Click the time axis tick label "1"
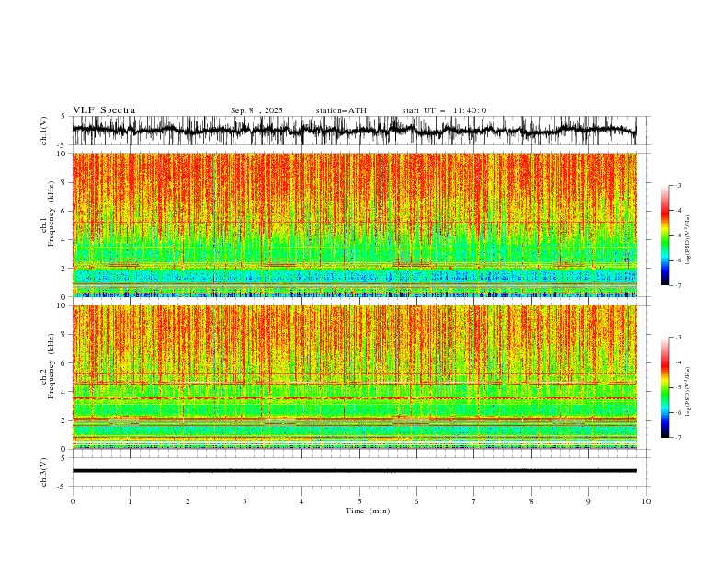The image size is (728, 563). [130, 501]
